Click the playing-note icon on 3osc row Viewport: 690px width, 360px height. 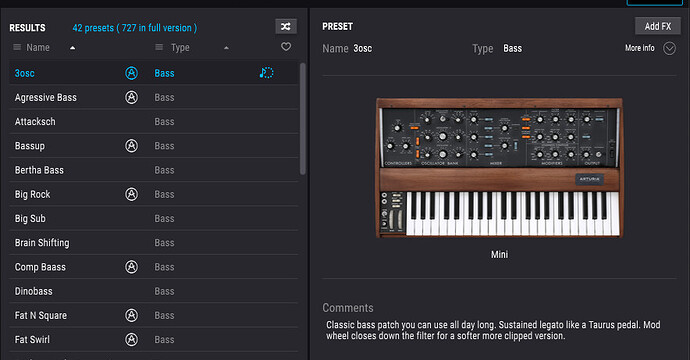click(x=266, y=73)
